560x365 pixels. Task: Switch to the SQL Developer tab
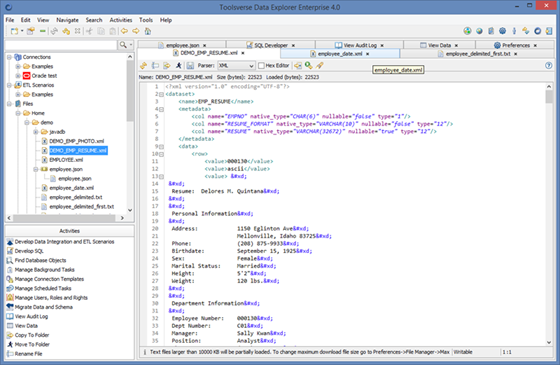[271, 45]
